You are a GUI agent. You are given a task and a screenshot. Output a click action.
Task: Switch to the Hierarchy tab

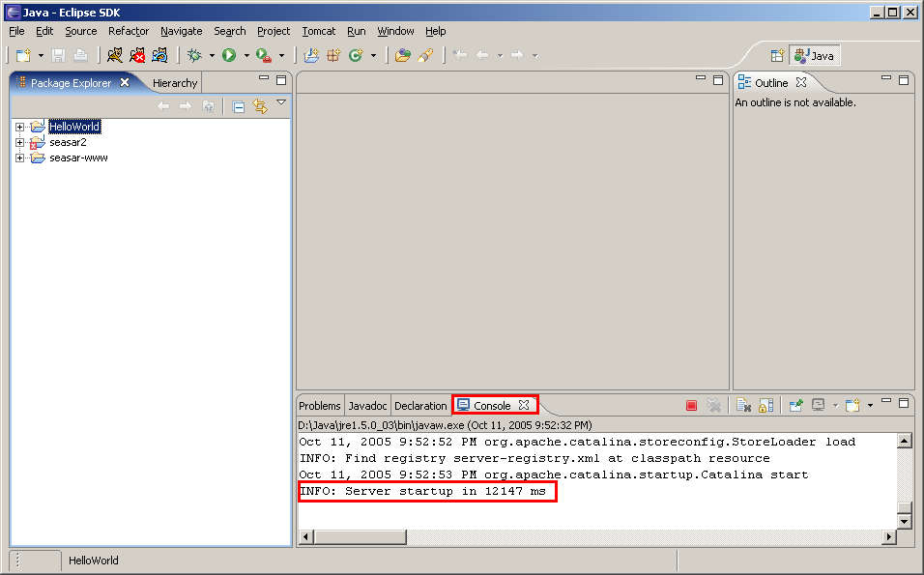[175, 83]
